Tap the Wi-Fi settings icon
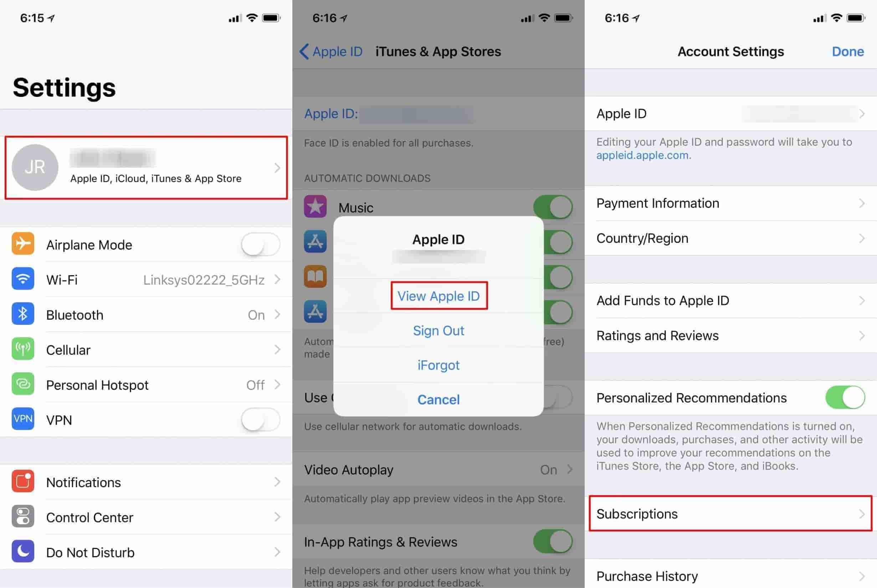877x588 pixels. [x=23, y=279]
